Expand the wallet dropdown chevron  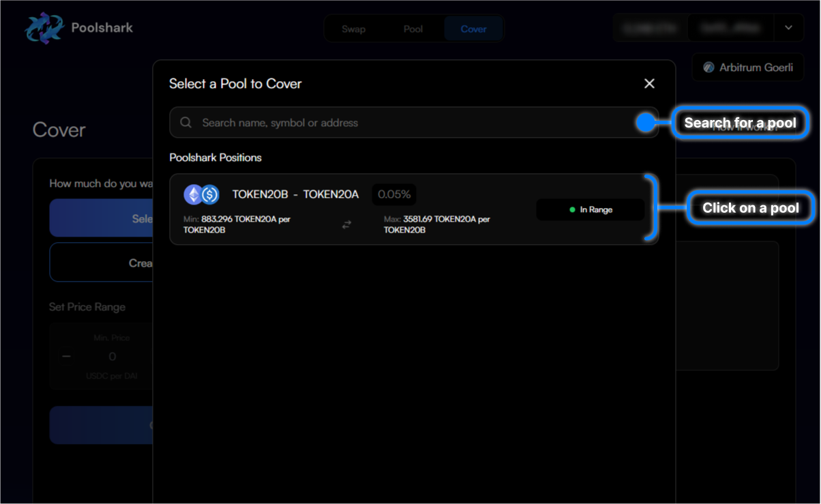tap(788, 28)
